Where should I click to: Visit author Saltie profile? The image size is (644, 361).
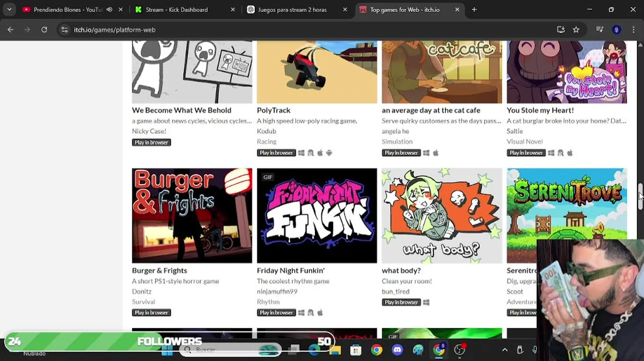tap(515, 131)
